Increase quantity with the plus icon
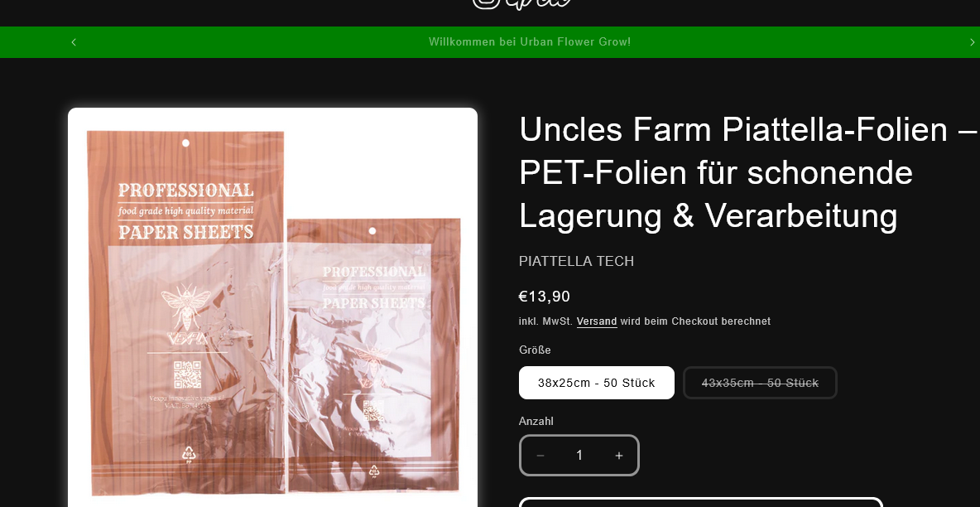 tap(619, 456)
